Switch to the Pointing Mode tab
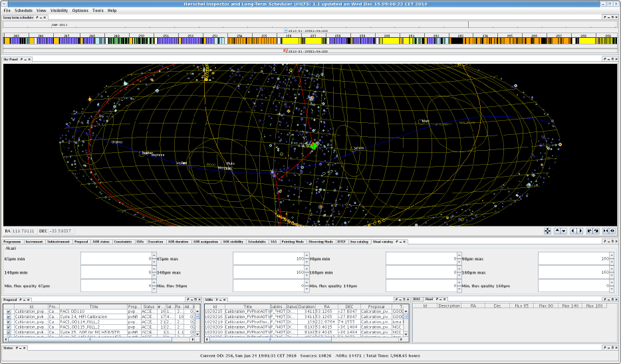Image resolution: width=621 pixels, height=364 pixels. pos(293,242)
